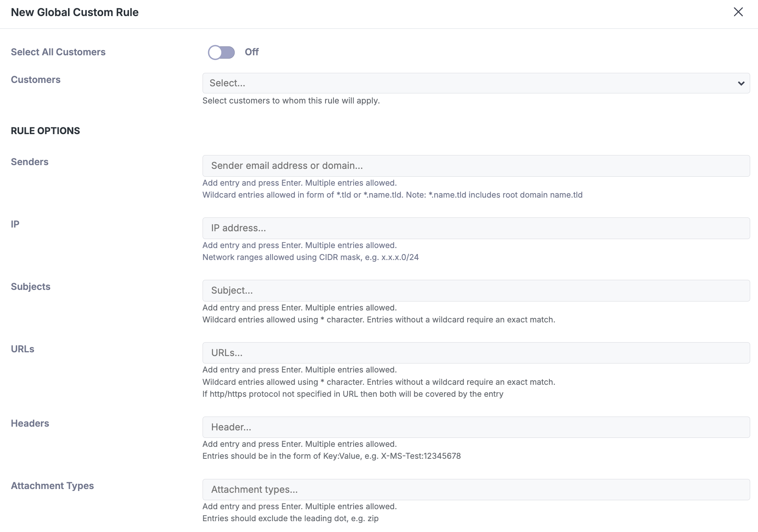Viewport: 758px width, 532px height.
Task: Focus the Header key:value field
Action: pyautogui.click(x=475, y=427)
